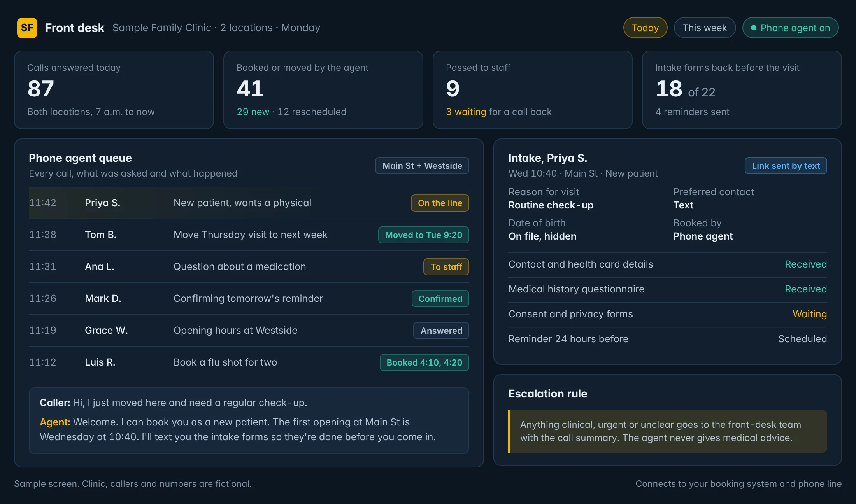Open the Booked or moved by the agent card
The width and height of the screenshot is (856, 504).
pos(323,90)
